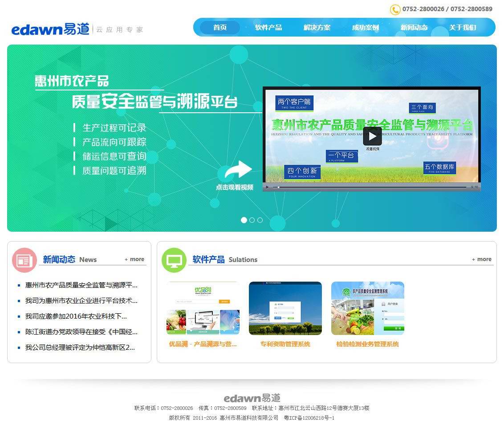The image size is (504, 438).
Task: Play the banner video with center play button
Action: pyautogui.click(x=372, y=136)
